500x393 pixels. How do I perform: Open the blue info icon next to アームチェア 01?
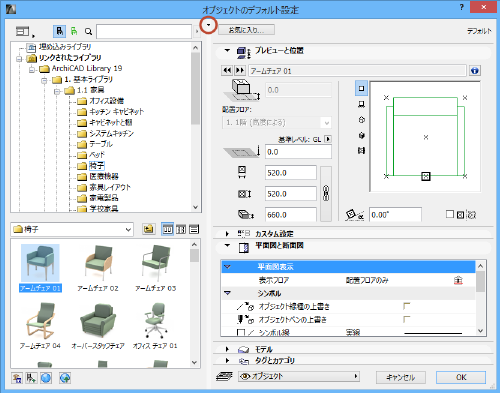tap(475, 70)
